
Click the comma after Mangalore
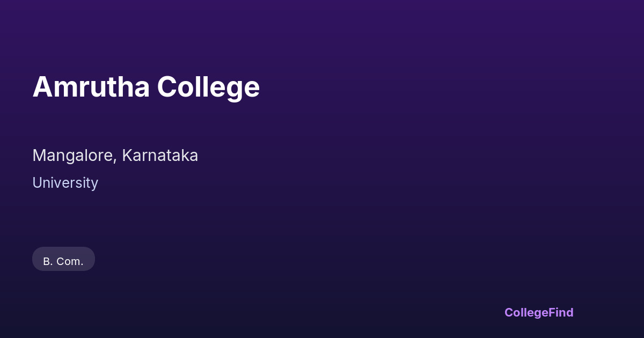point(115,160)
